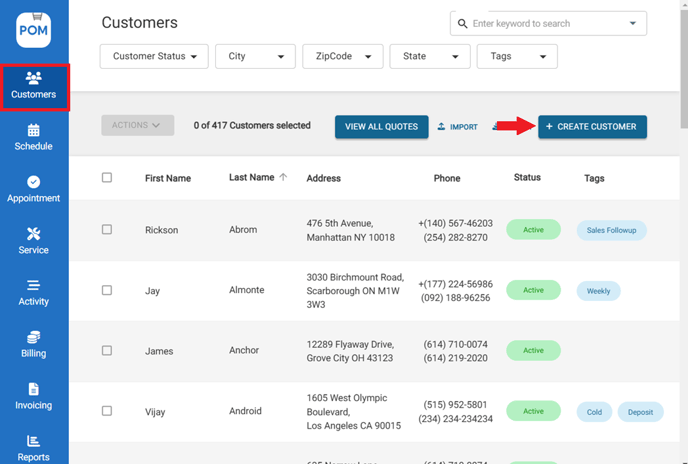Click the Sales Followup tag badge

pos(611,230)
